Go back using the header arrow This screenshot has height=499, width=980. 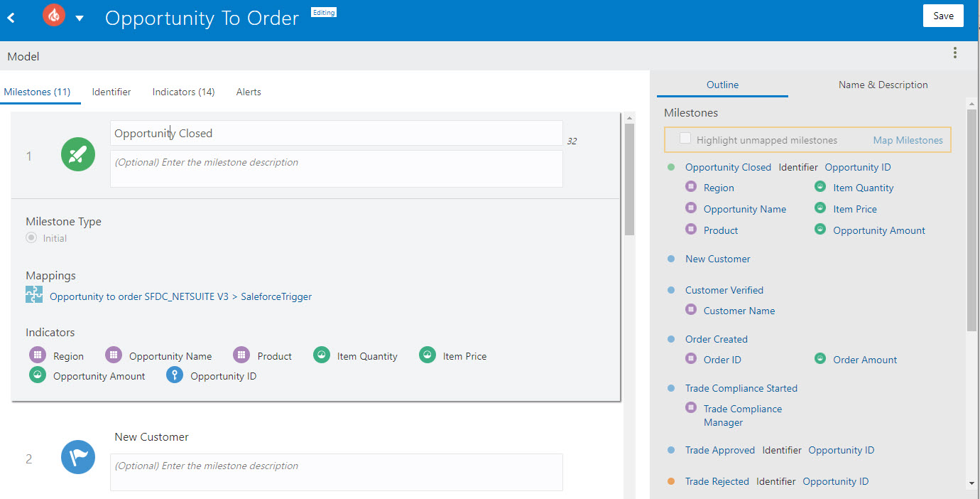click(11, 18)
